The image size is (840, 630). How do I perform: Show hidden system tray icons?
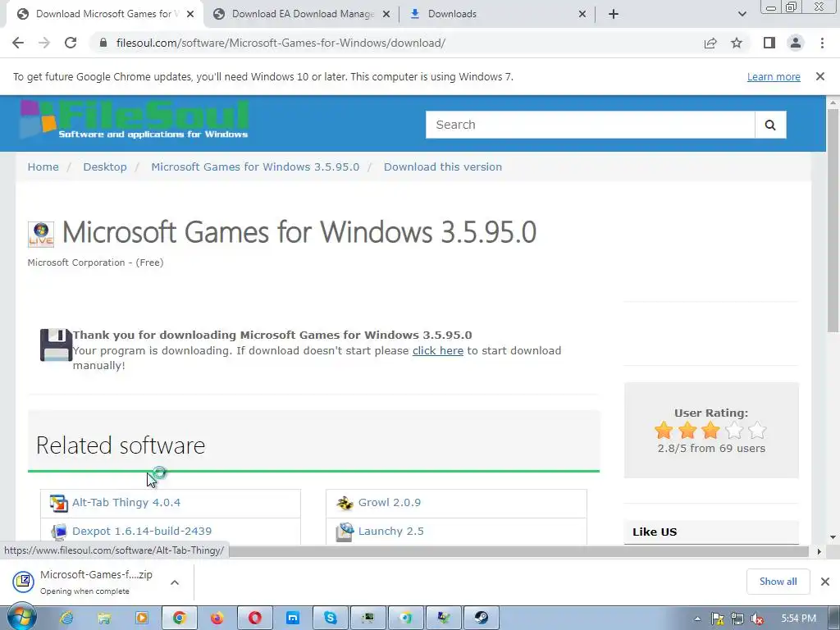697,619
